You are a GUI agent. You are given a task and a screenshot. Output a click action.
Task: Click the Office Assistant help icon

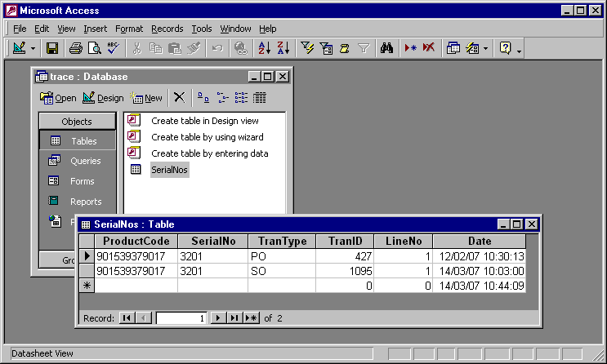[x=505, y=48]
